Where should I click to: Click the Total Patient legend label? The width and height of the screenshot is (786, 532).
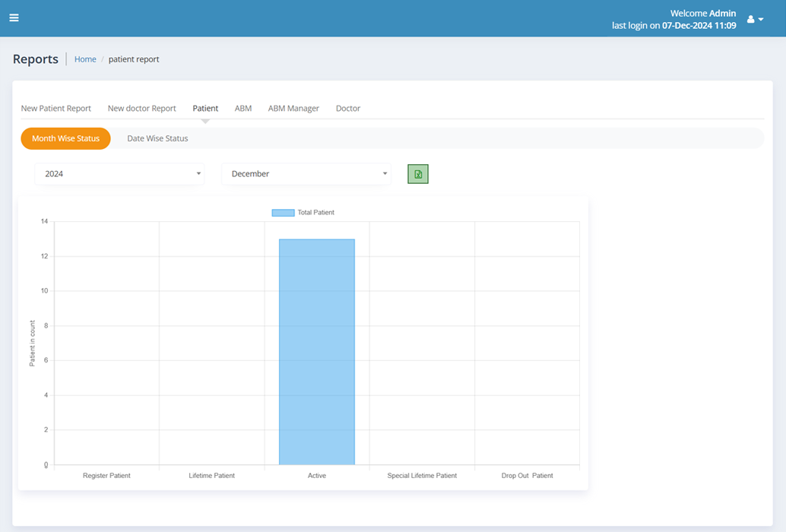point(315,212)
